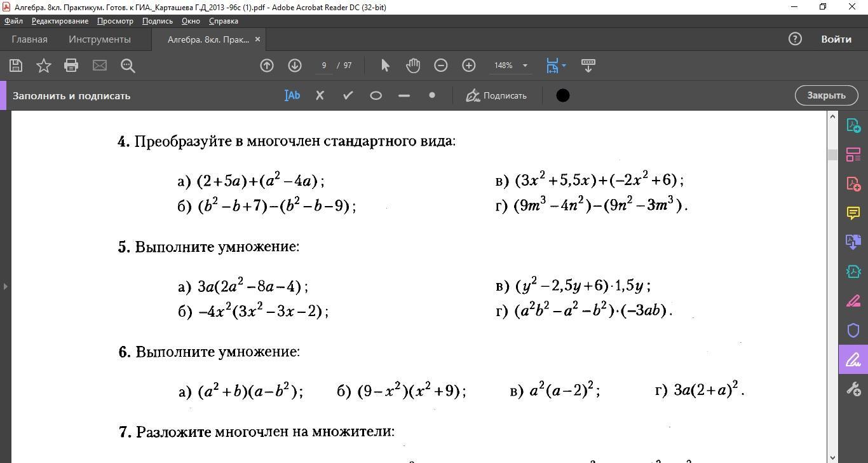Choose the checkmark stamp tool
Screen dimensions: 868x463
click(348, 95)
